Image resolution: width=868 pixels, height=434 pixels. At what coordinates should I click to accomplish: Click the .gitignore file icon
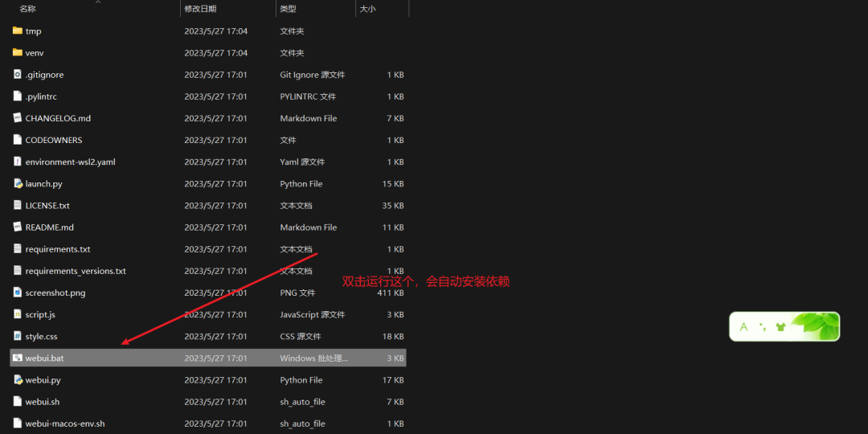(x=17, y=75)
